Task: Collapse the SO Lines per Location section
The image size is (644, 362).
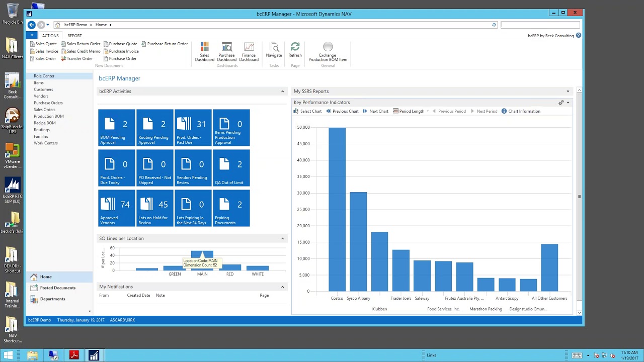Action: [x=282, y=238]
